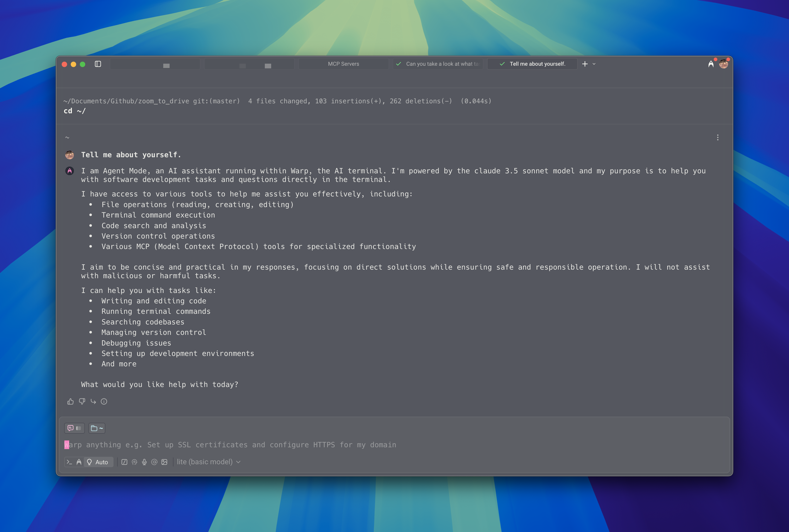This screenshot has width=789, height=532.
Task: Click the home directory folder chip
Action: (97, 428)
